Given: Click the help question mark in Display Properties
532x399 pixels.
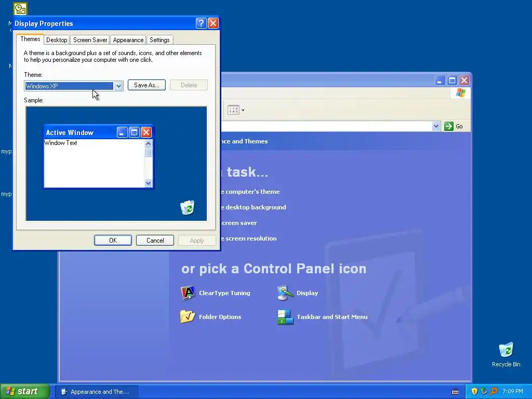Looking at the screenshot, I should click(201, 23).
